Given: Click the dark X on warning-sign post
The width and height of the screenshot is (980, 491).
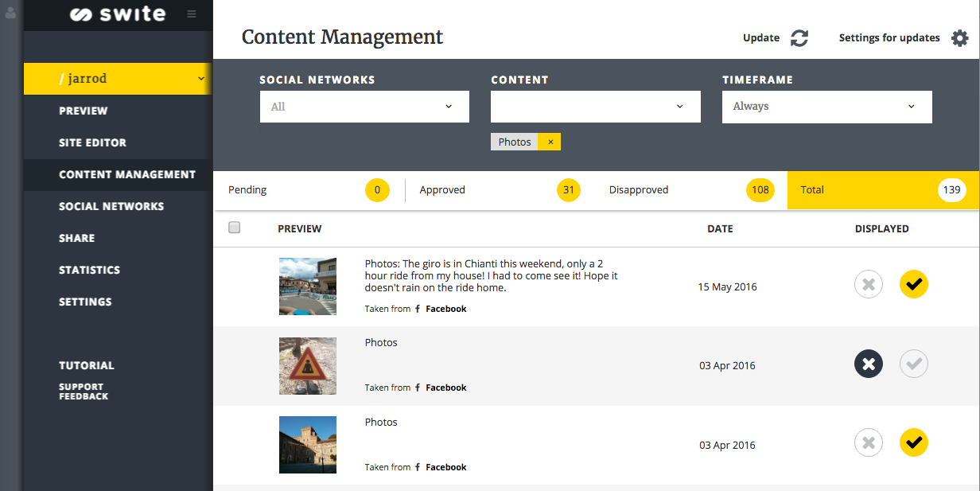Looking at the screenshot, I should pos(869,364).
